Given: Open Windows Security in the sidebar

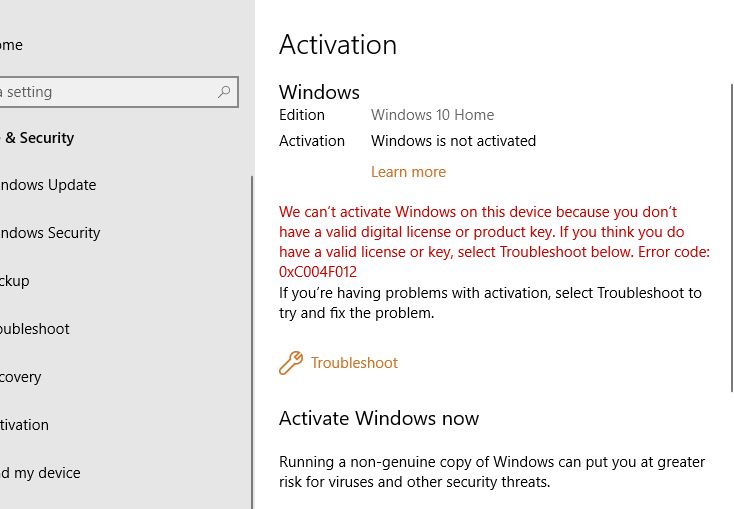Looking at the screenshot, I should pyautogui.click(x=50, y=233).
